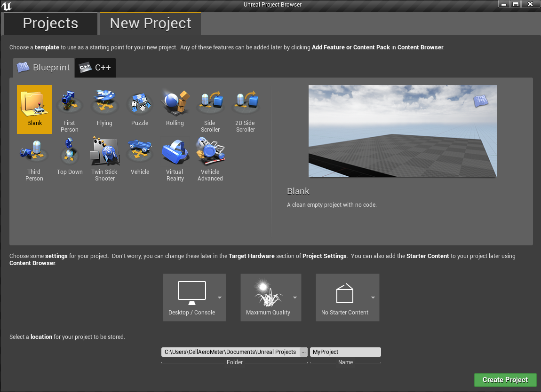This screenshot has width=541, height=392.
Task: Click the 'Blank' heading under the preview
Action: click(x=298, y=191)
